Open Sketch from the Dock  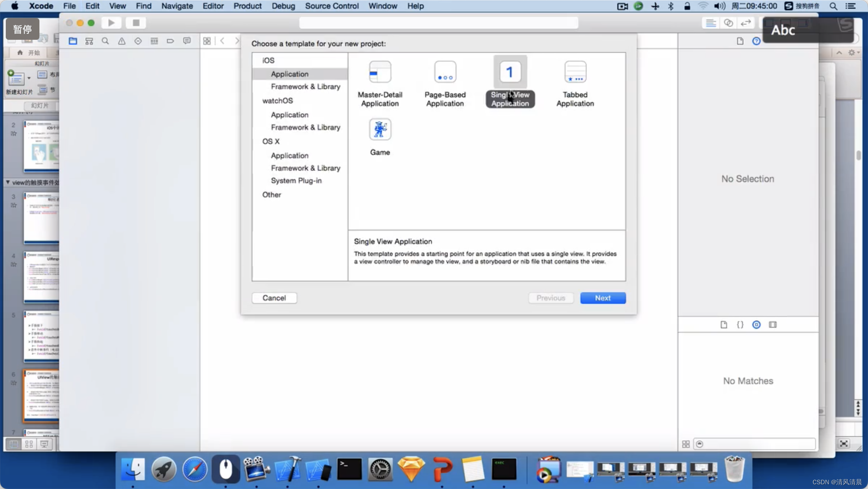(x=411, y=469)
